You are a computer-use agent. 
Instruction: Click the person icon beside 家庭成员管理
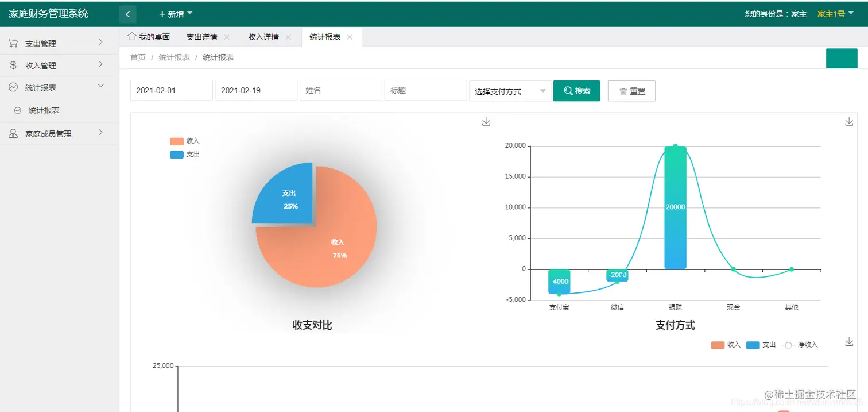tap(13, 133)
